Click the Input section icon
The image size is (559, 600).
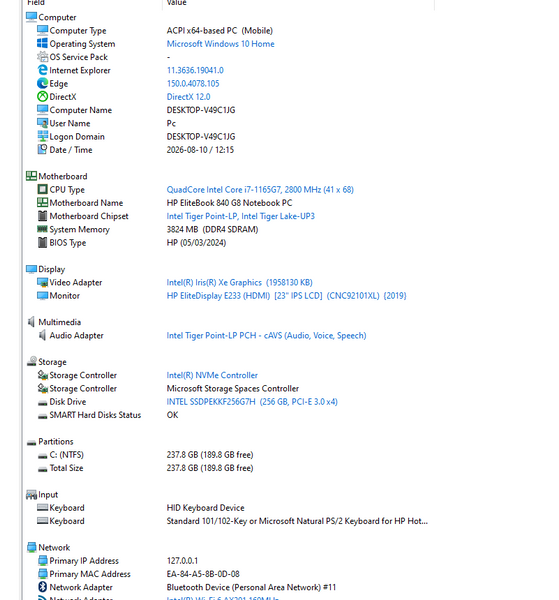click(x=31, y=494)
